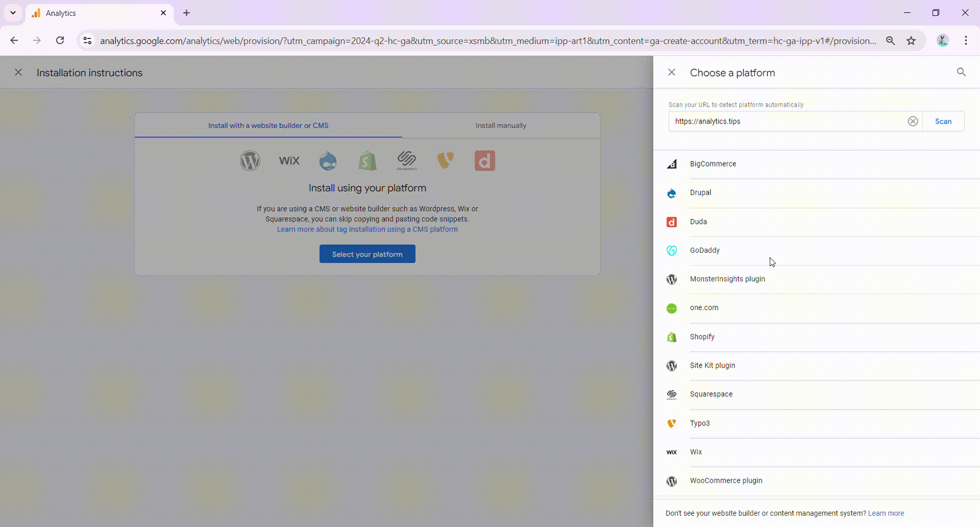Viewport: 980px width, 527px height.
Task: Clear the URL field with X icon
Action: [x=913, y=121]
